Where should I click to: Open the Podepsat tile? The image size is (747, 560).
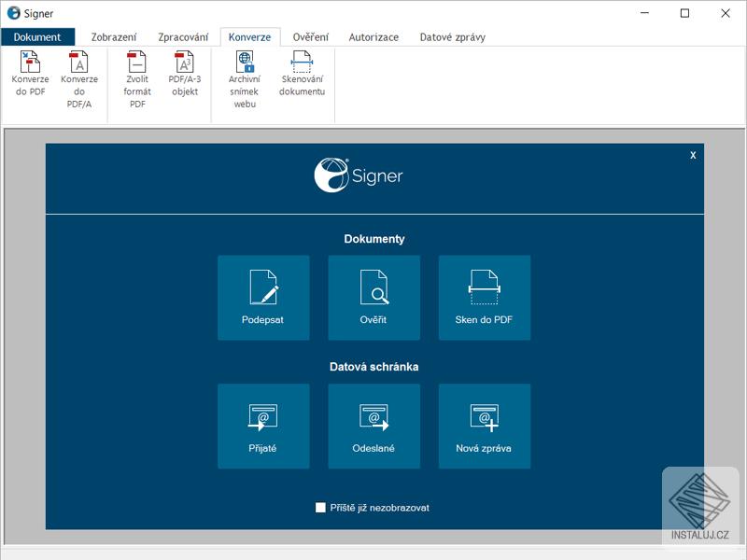pos(263,298)
